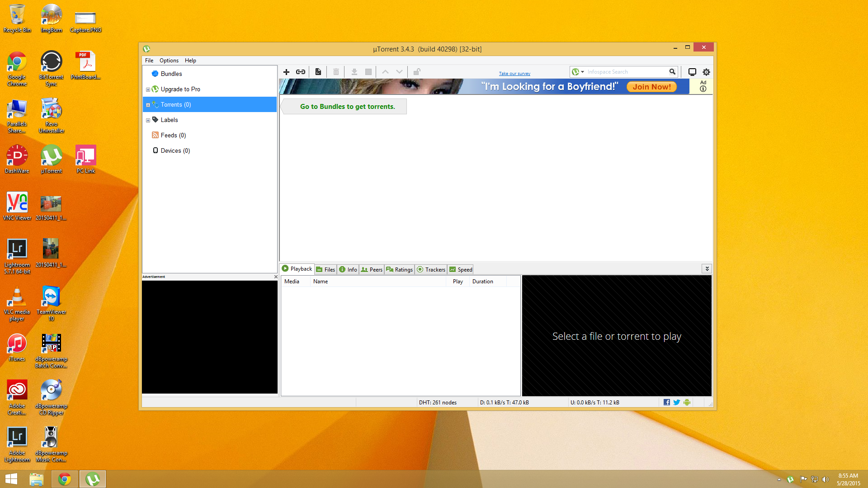Click the DHT: 261 nodes status text
868x488 pixels.
click(438, 403)
